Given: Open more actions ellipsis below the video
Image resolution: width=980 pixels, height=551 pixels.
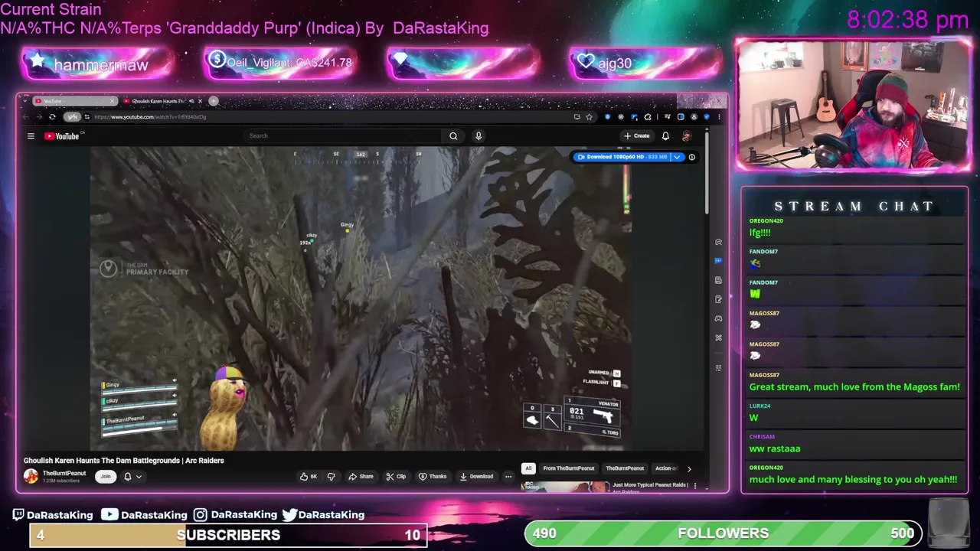Looking at the screenshot, I should 508,476.
